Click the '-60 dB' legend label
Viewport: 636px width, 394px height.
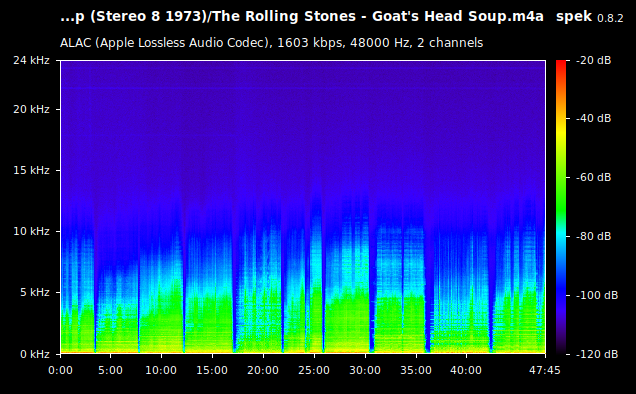pos(593,177)
